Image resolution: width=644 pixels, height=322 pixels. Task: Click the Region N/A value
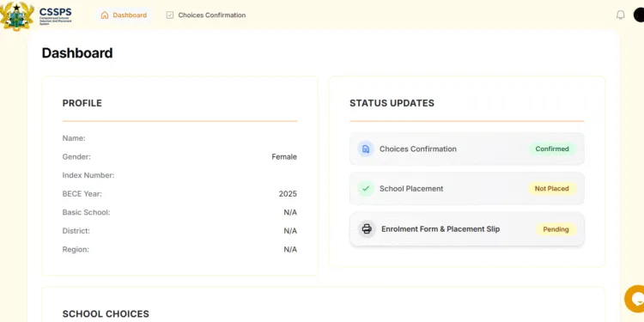click(290, 249)
